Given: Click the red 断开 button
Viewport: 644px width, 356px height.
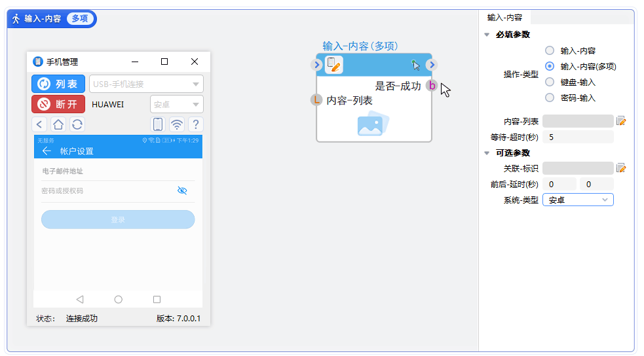Looking at the screenshot, I should 58,104.
